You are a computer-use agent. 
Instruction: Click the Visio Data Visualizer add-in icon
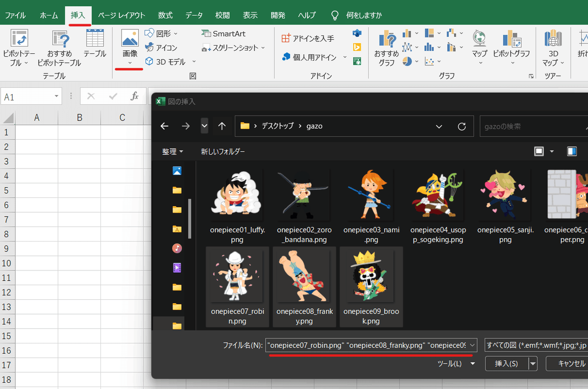click(x=357, y=33)
